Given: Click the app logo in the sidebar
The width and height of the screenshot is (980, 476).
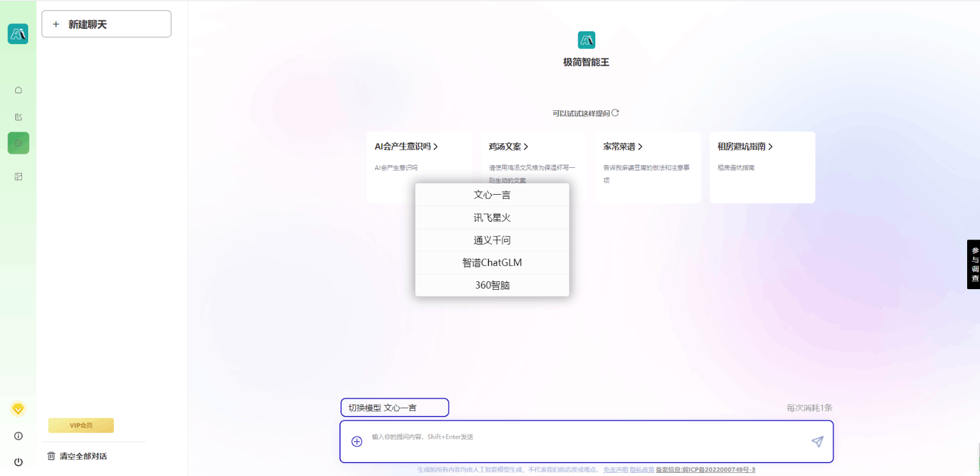Looking at the screenshot, I should (18, 34).
